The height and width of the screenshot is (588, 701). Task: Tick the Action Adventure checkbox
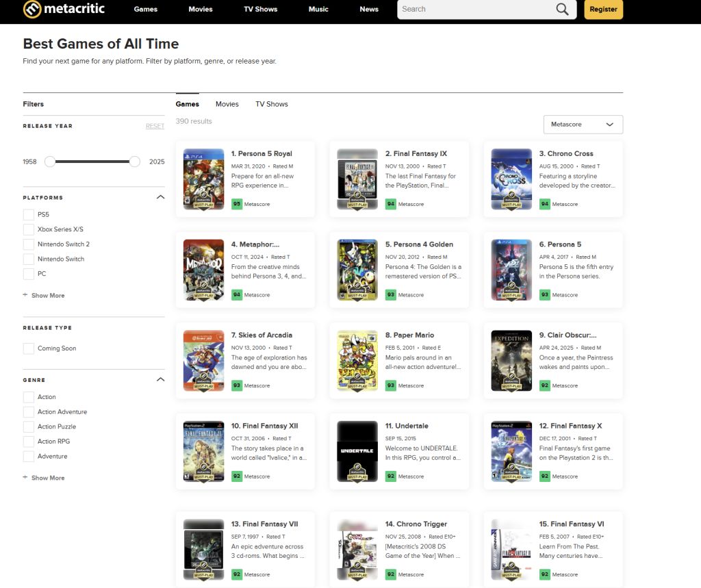29,412
